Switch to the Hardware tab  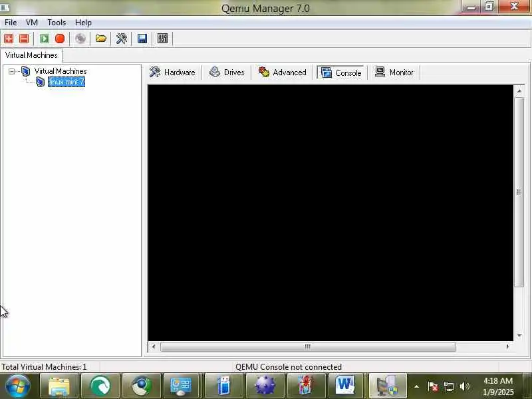pyautogui.click(x=173, y=72)
